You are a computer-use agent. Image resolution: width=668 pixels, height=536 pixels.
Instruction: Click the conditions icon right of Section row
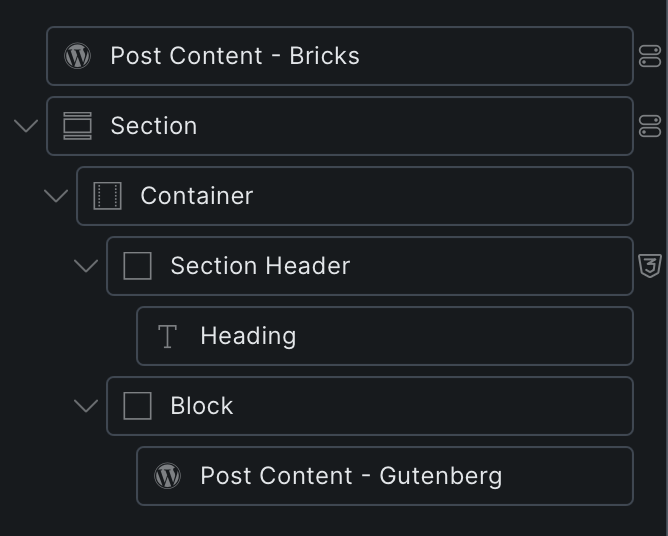coord(650,126)
